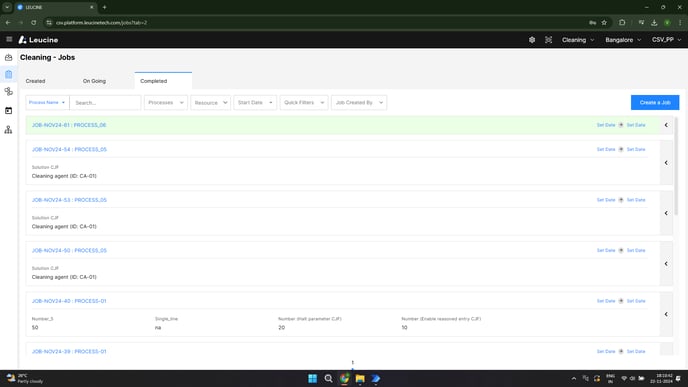Image resolution: width=688 pixels, height=387 pixels.
Task: Open the browser extensions puzzle icon
Action: point(622,22)
